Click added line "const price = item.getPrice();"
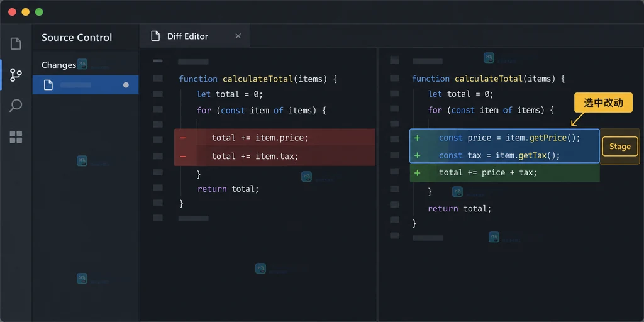Screen dimensions: 644x322 (x=504, y=138)
